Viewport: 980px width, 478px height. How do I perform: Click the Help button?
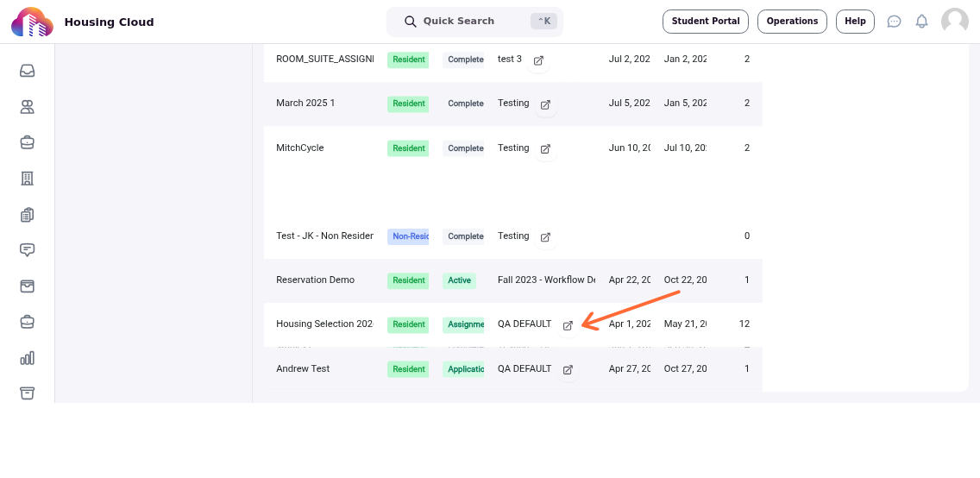[855, 22]
